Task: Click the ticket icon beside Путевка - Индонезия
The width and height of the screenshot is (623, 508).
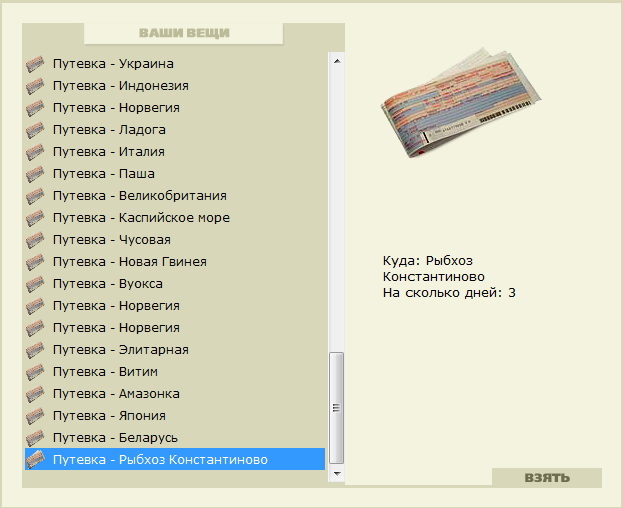Action: [35, 86]
